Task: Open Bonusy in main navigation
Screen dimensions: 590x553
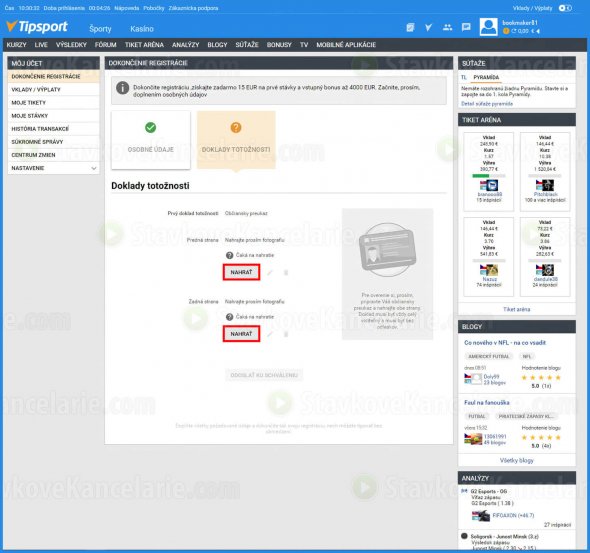Action: (279, 45)
